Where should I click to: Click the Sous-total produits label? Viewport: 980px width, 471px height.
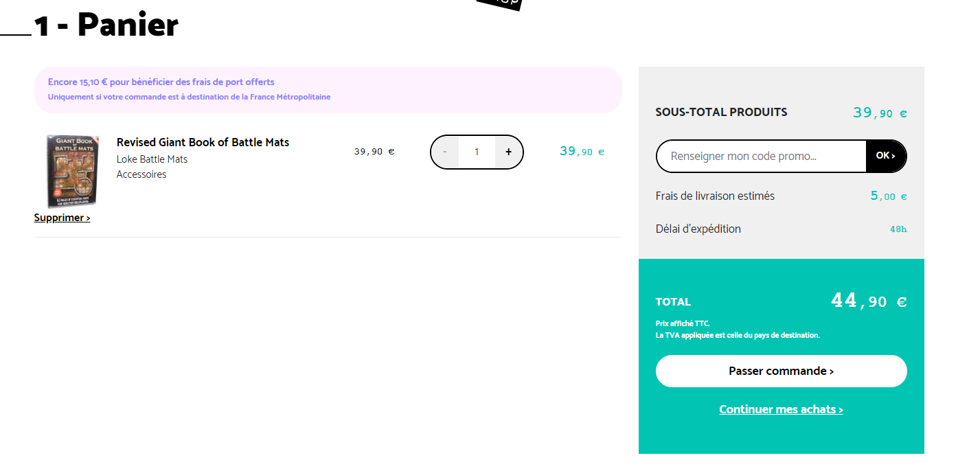tap(721, 112)
